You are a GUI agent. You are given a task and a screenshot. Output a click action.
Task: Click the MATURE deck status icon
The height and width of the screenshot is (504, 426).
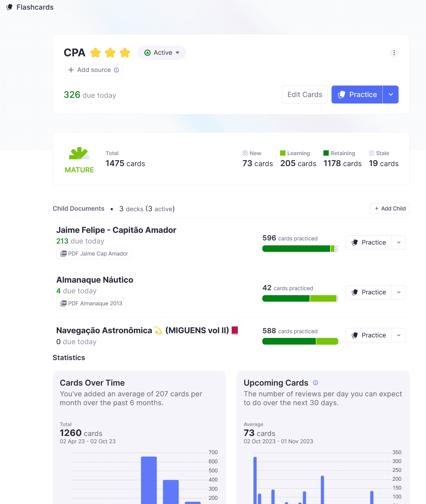(79, 153)
